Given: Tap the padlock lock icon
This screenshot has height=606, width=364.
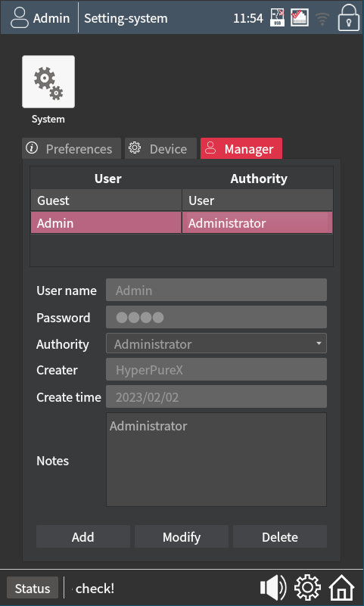Looking at the screenshot, I should 349,17.
